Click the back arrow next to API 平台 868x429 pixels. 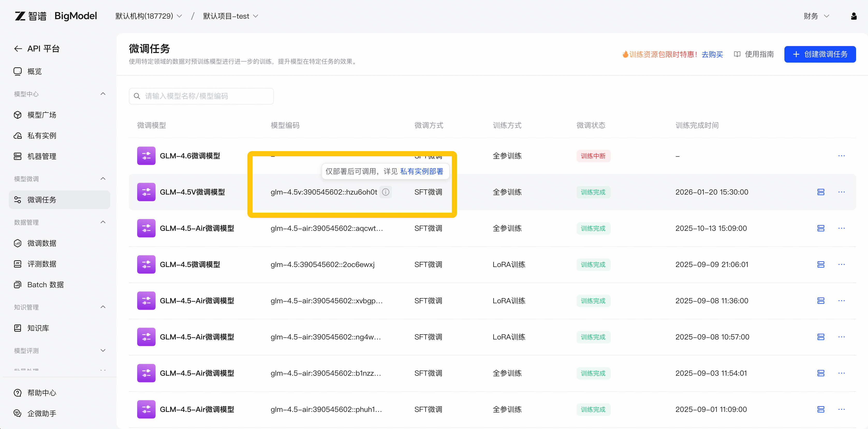tap(18, 49)
